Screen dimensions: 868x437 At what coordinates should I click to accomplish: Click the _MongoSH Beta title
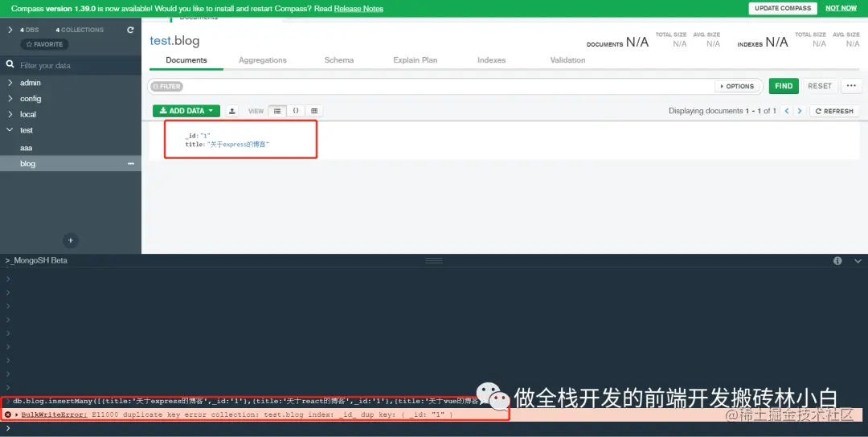[x=36, y=260]
